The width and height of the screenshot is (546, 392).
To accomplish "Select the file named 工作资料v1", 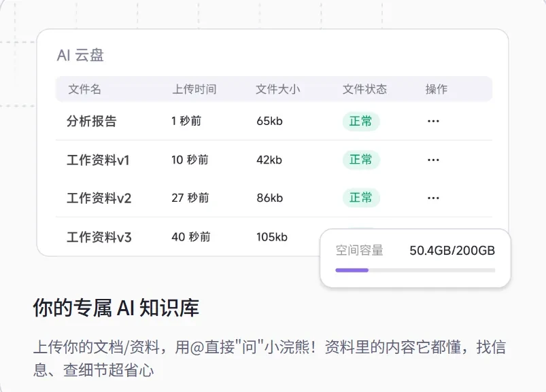I will tap(98, 160).
